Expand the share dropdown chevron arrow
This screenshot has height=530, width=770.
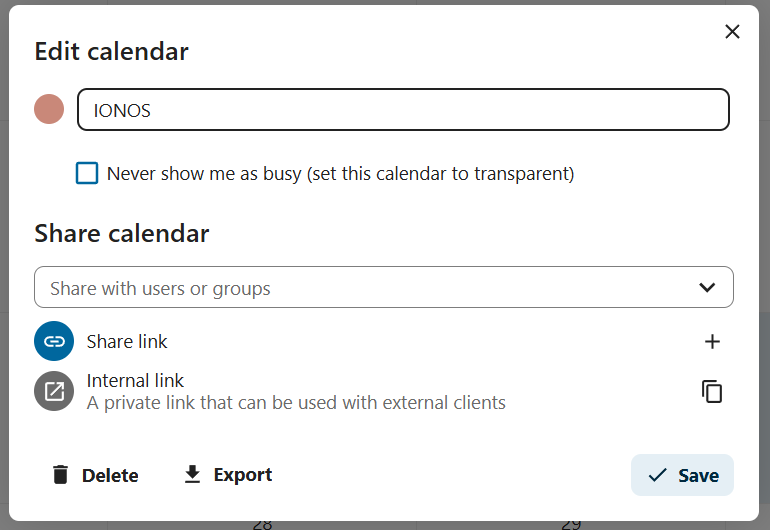pyautogui.click(x=707, y=288)
